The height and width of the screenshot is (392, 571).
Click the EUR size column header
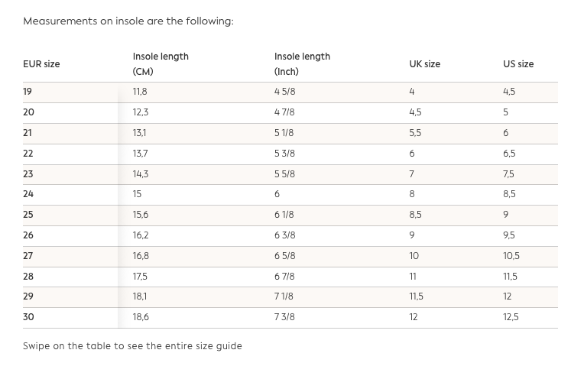(41, 64)
